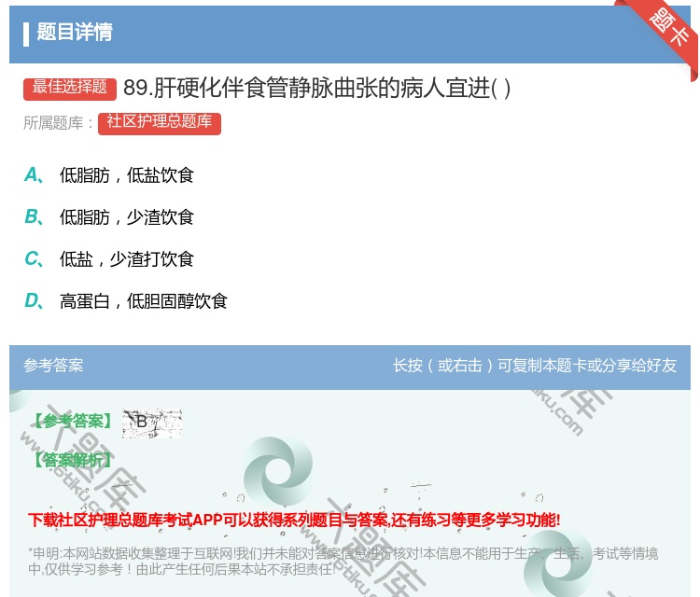Click the red 下载社区护理总题库考试APP promo line
The image size is (700, 597).
pos(294,520)
